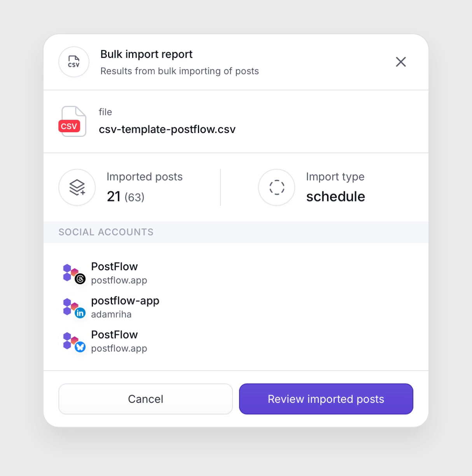Click the Social Accounts section header

106,232
